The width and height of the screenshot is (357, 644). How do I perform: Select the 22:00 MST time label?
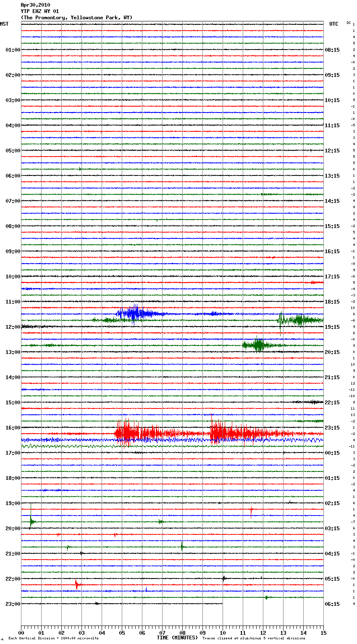coord(13,579)
